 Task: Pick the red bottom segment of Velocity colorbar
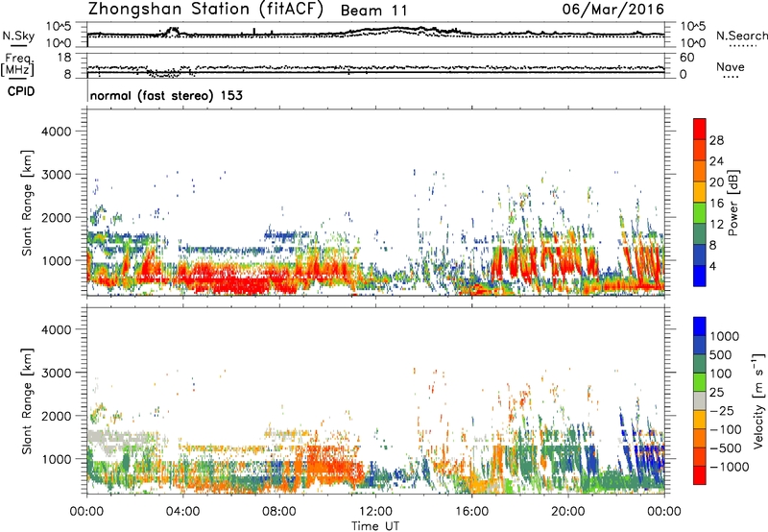point(700,475)
